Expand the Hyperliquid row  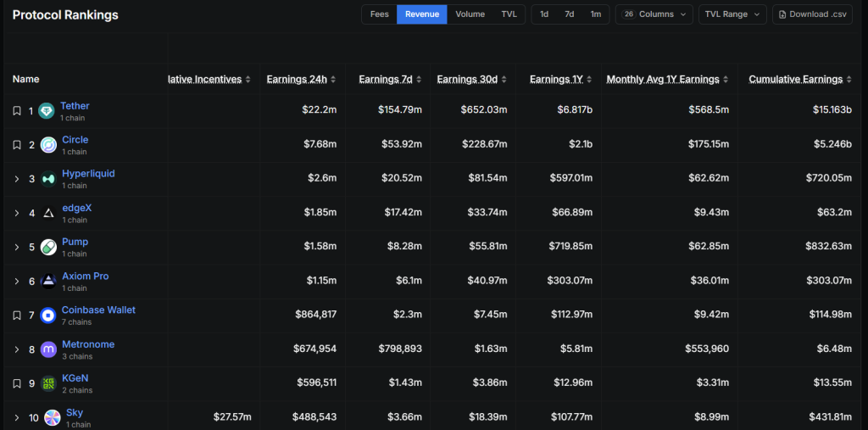click(16, 179)
